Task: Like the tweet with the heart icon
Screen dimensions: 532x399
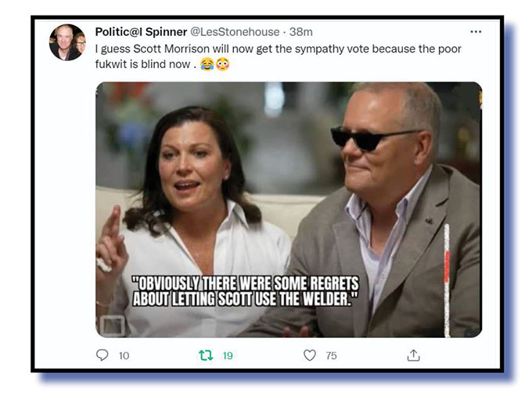Action: coord(310,355)
